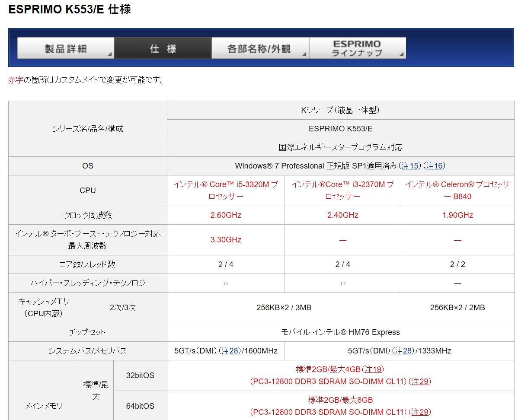Click the red "赤字" text in the note
Viewport: 518px width, 420px height.
point(16,80)
